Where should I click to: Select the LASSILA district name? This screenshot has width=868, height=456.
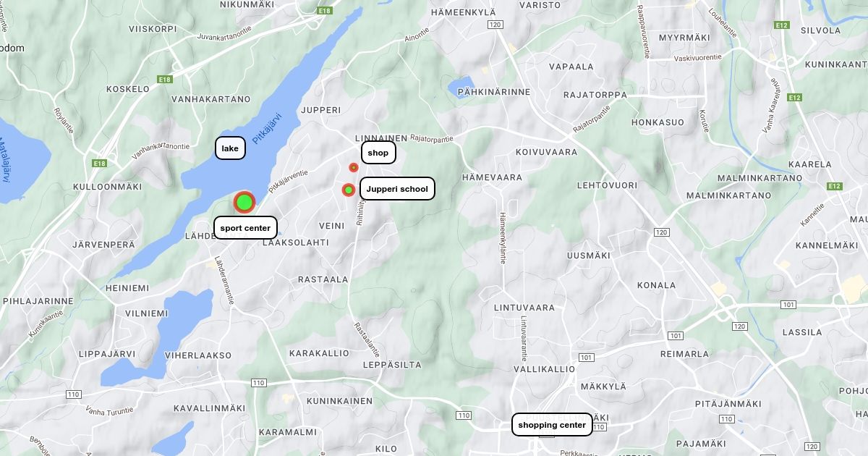pyautogui.click(x=802, y=332)
